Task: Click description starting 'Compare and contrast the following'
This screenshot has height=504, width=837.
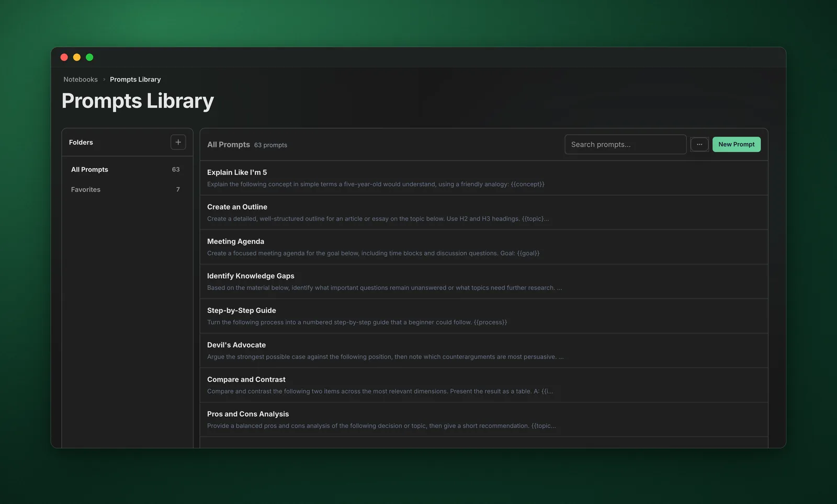Action: [x=380, y=391]
